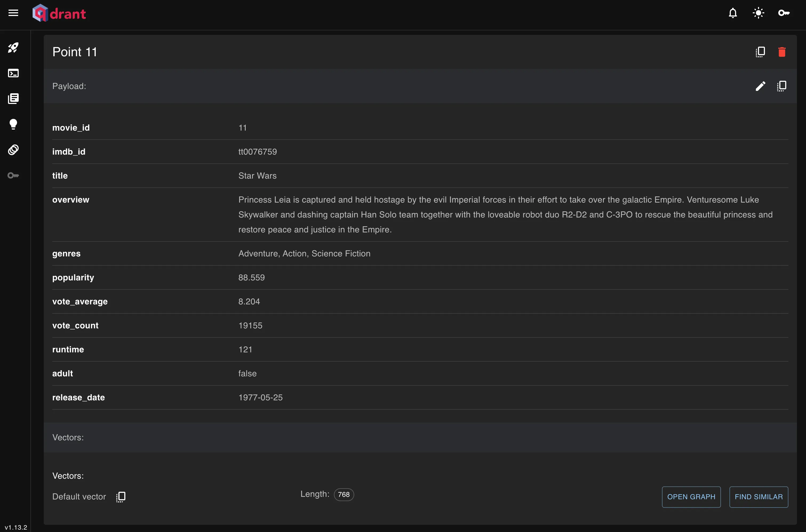Click the OPEN GRAPH button
Screen dimensions: 806x532
pos(691,497)
